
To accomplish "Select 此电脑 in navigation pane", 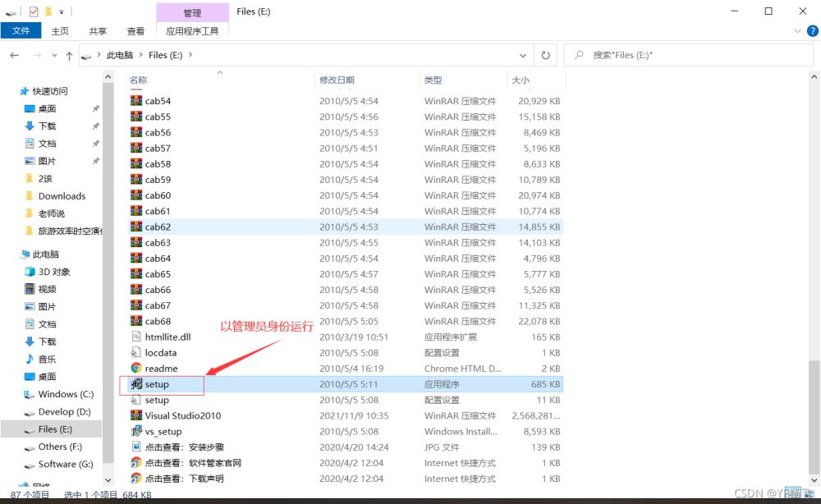I will point(45,254).
